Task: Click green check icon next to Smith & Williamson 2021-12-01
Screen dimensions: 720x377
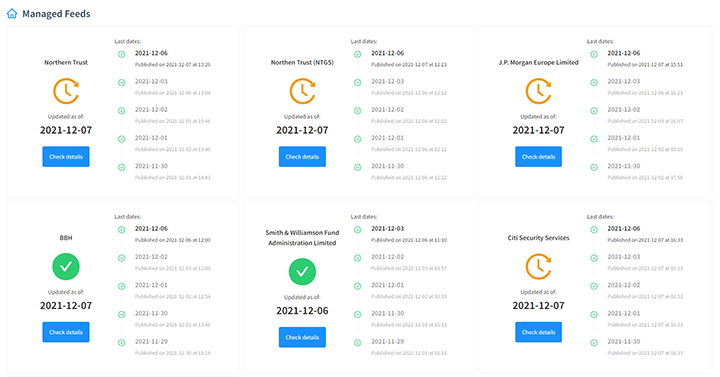Action: (x=357, y=286)
